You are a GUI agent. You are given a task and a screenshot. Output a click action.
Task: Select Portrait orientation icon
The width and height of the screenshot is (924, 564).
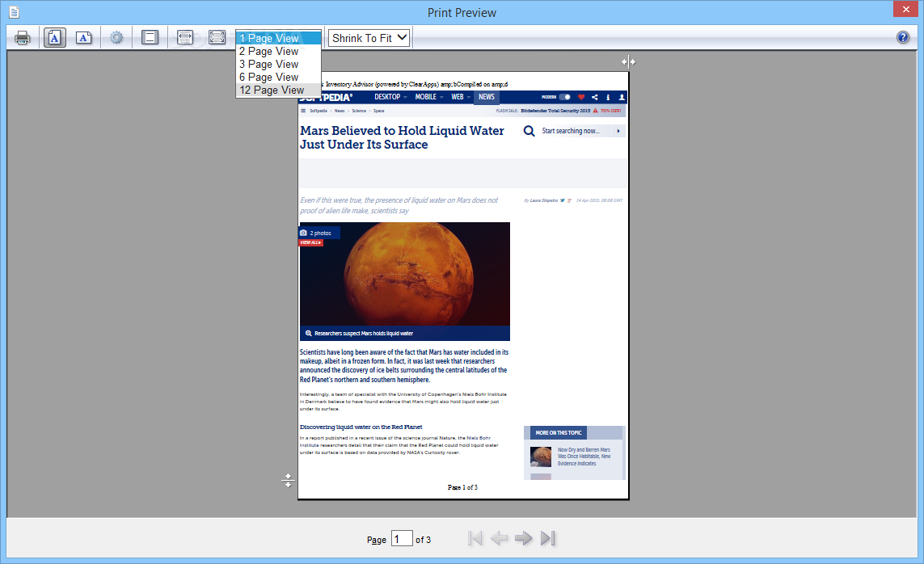tap(54, 38)
